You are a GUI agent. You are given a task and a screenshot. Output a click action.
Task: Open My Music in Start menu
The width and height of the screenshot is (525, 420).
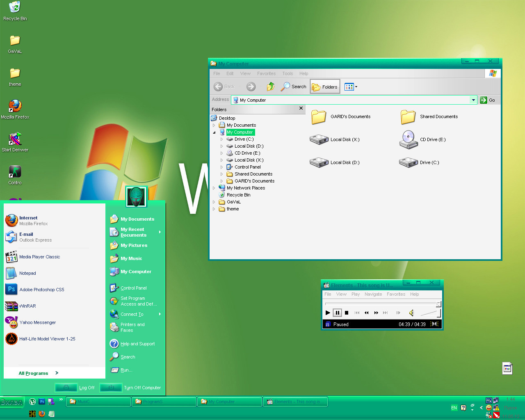click(126, 258)
